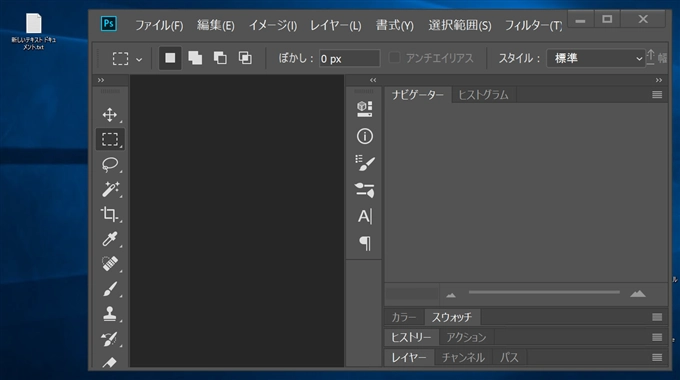Activate the Crop tool
This screenshot has height=380, width=680.
point(110,214)
